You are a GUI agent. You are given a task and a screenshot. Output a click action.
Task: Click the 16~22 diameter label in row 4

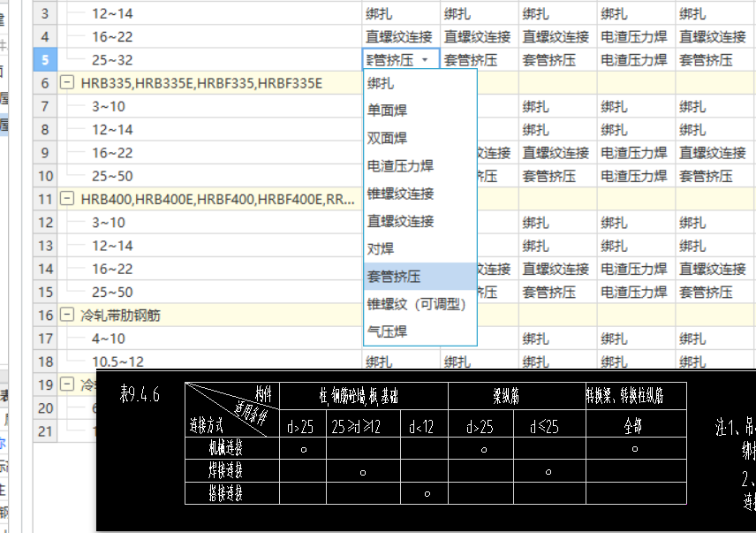pos(112,36)
